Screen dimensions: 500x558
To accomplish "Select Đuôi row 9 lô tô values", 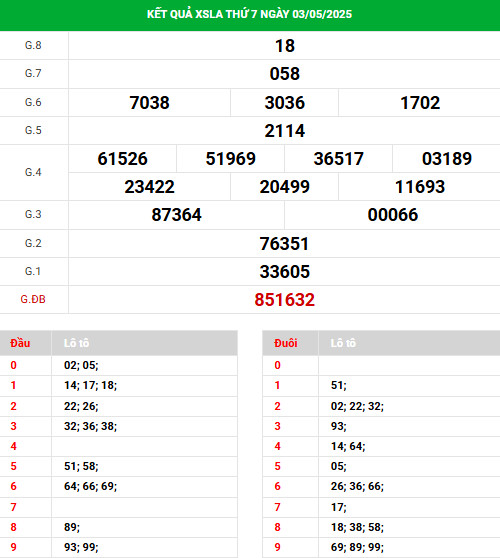I will [x=357, y=547].
